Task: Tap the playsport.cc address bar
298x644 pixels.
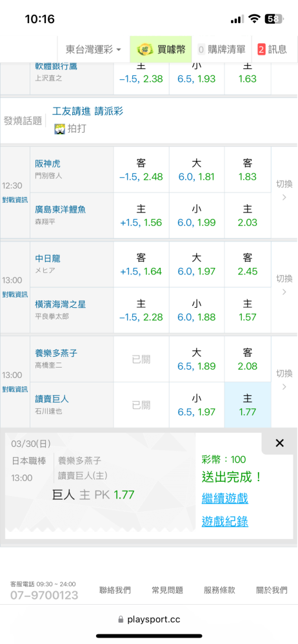Action: click(x=149, y=620)
